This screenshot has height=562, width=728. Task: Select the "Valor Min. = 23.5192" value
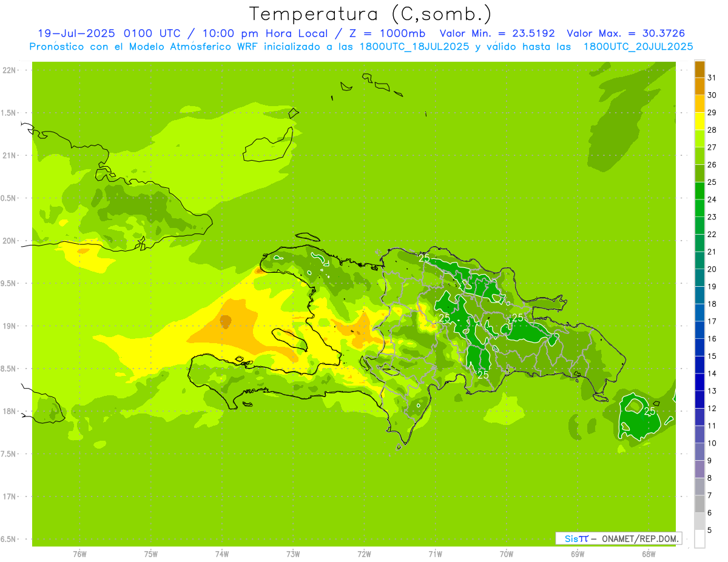click(497, 33)
